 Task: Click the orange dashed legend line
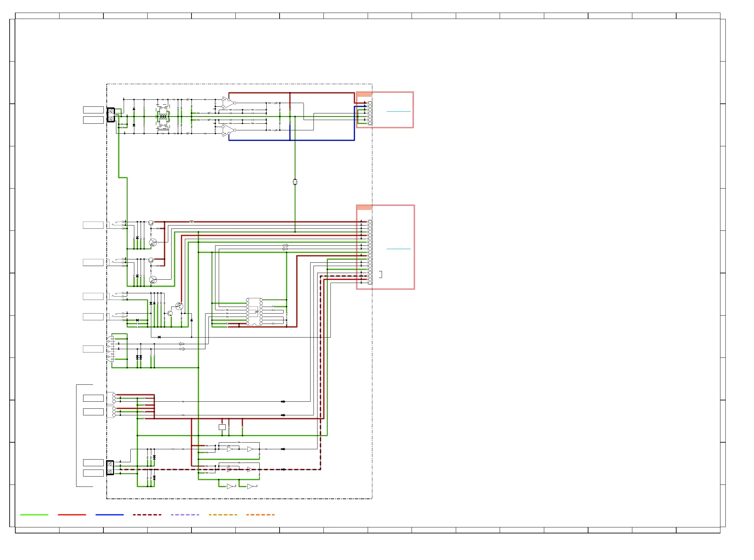[260, 514]
